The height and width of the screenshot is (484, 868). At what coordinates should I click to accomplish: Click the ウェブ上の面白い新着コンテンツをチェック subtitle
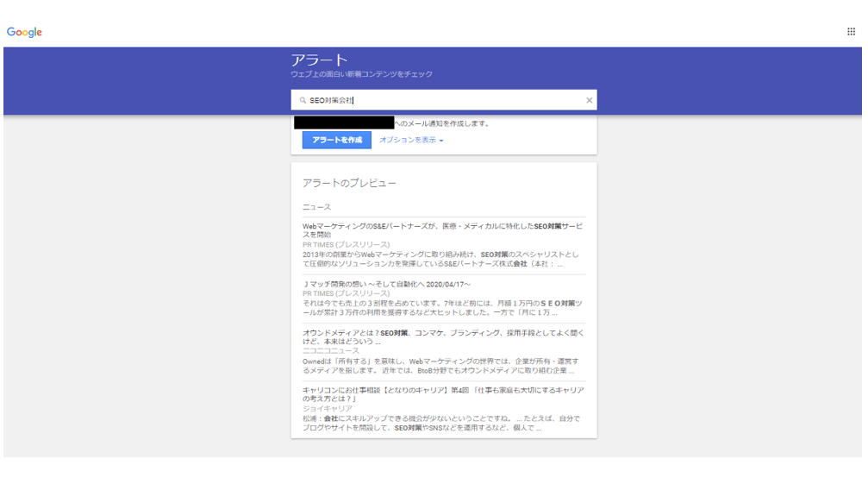click(x=361, y=74)
